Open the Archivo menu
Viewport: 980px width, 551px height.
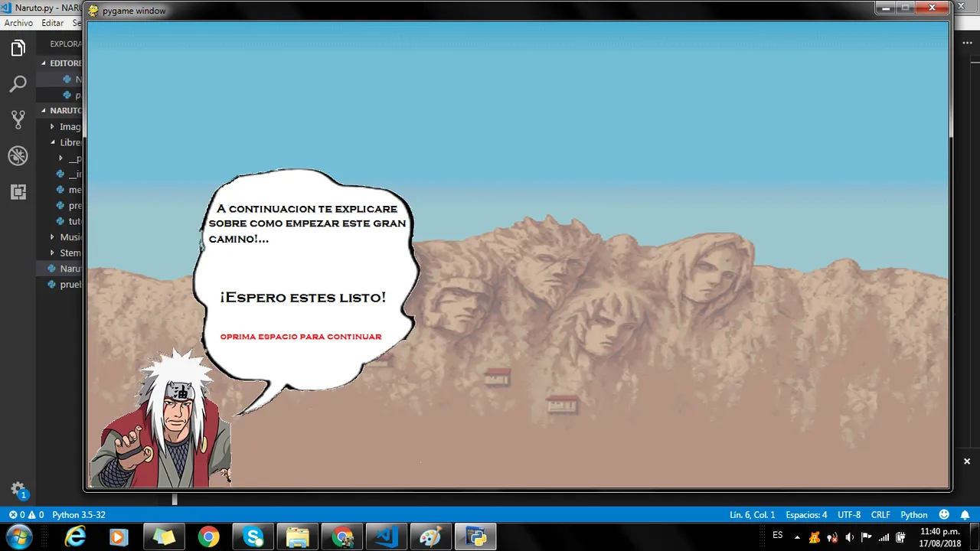[18, 23]
